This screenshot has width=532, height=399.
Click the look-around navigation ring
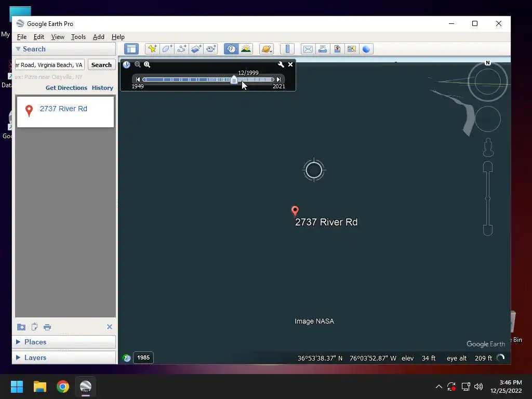pyautogui.click(x=487, y=82)
